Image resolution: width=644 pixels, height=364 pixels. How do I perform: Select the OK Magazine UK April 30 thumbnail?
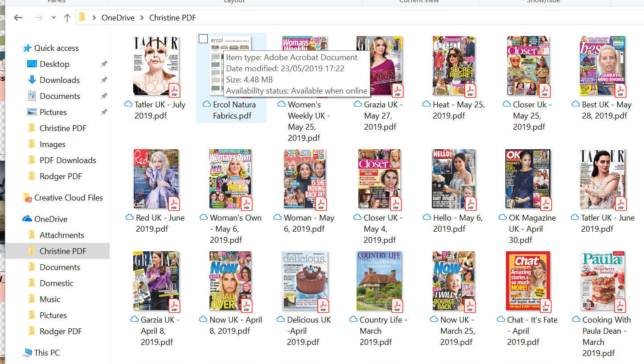click(x=528, y=179)
